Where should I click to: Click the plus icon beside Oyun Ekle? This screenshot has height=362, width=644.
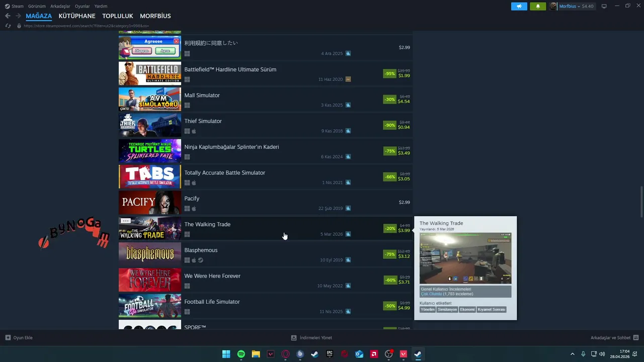pyautogui.click(x=8, y=337)
